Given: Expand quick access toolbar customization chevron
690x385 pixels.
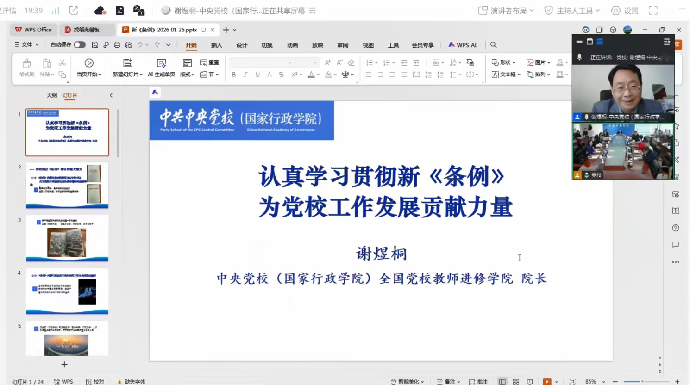Looking at the screenshot, I should [169, 45].
